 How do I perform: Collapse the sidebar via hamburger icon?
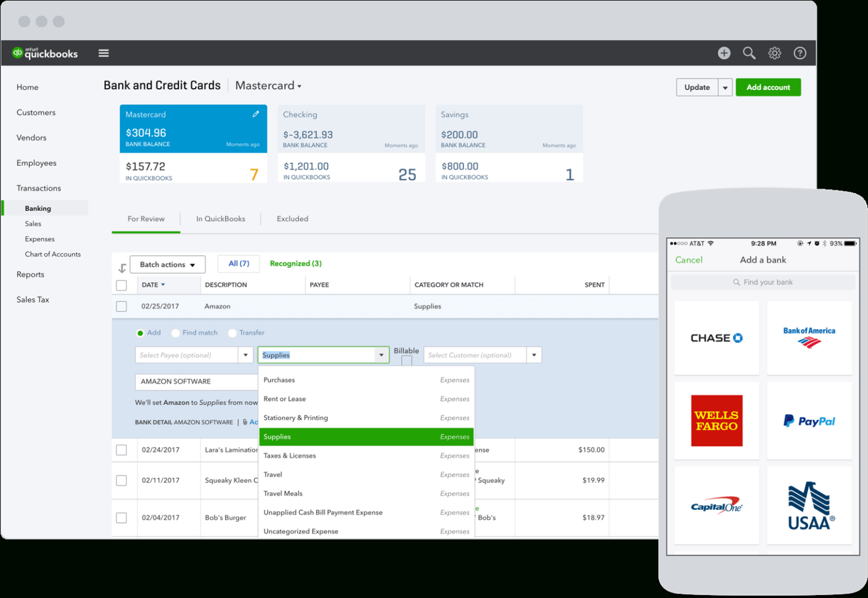[104, 53]
